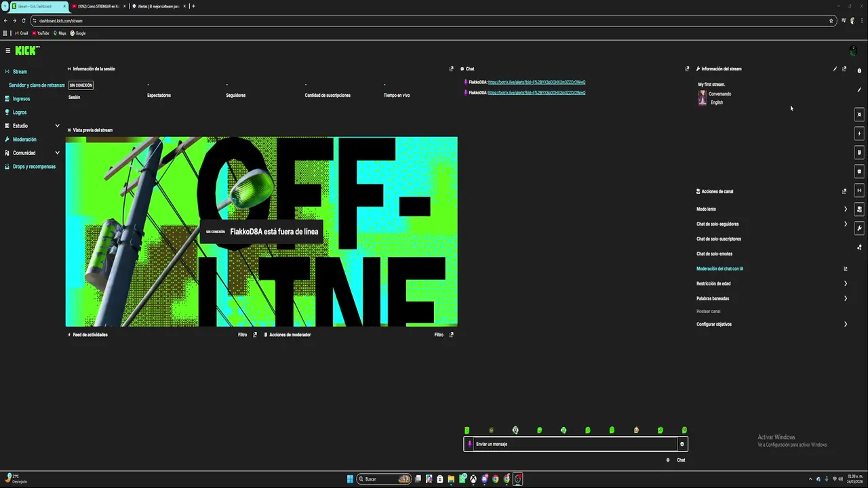The image size is (868, 488).
Task: Click the note page icon in right toolbar
Action: click(x=859, y=152)
